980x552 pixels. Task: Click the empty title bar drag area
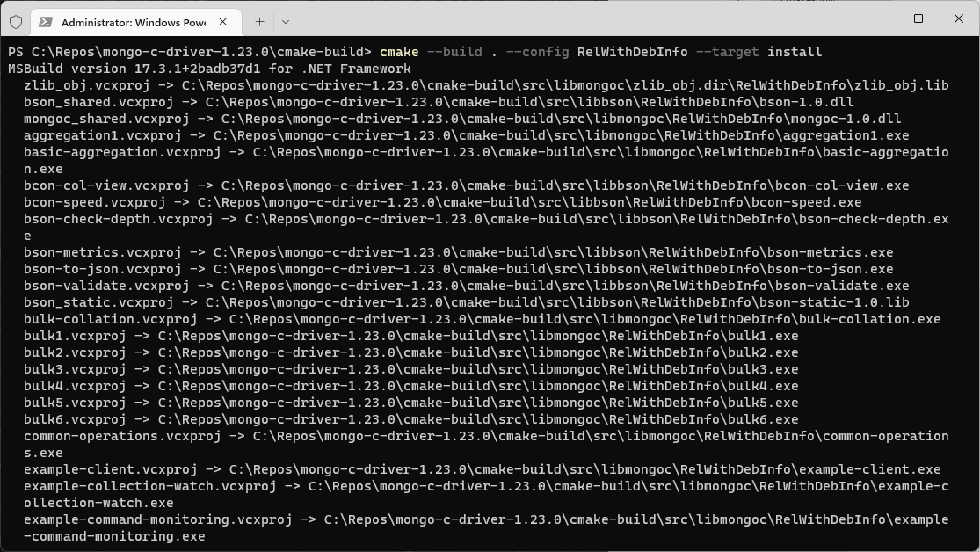(x=571, y=19)
